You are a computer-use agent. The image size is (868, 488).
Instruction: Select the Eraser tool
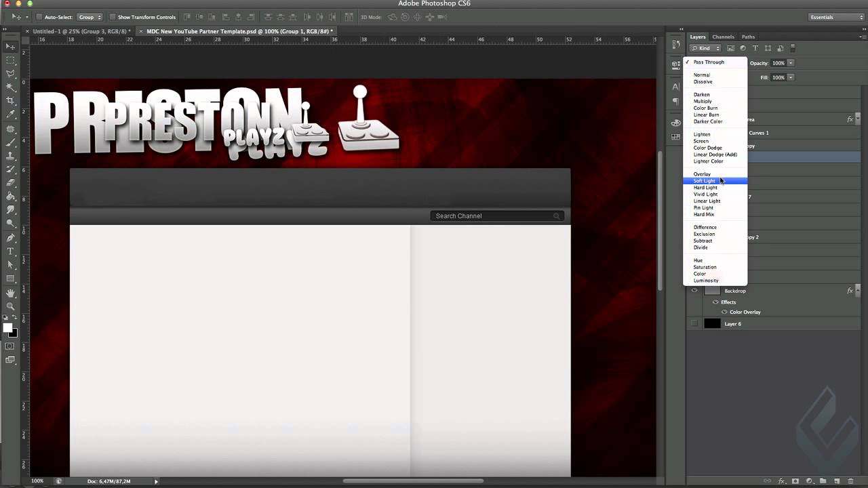point(10,183)
